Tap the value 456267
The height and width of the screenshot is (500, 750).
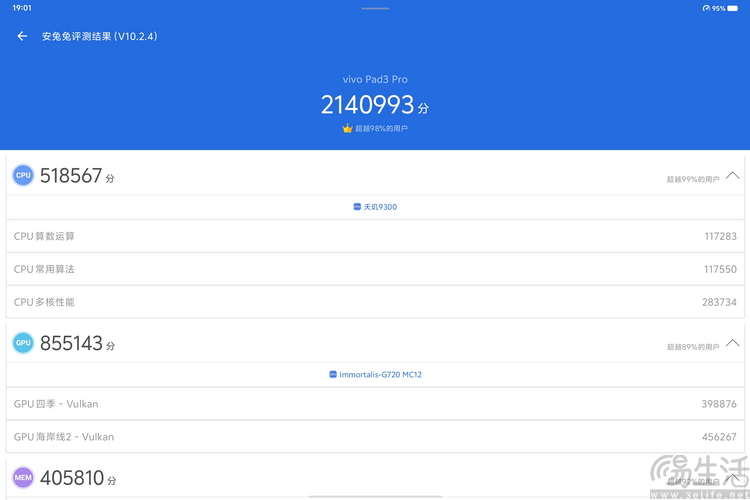coord(719,437)
